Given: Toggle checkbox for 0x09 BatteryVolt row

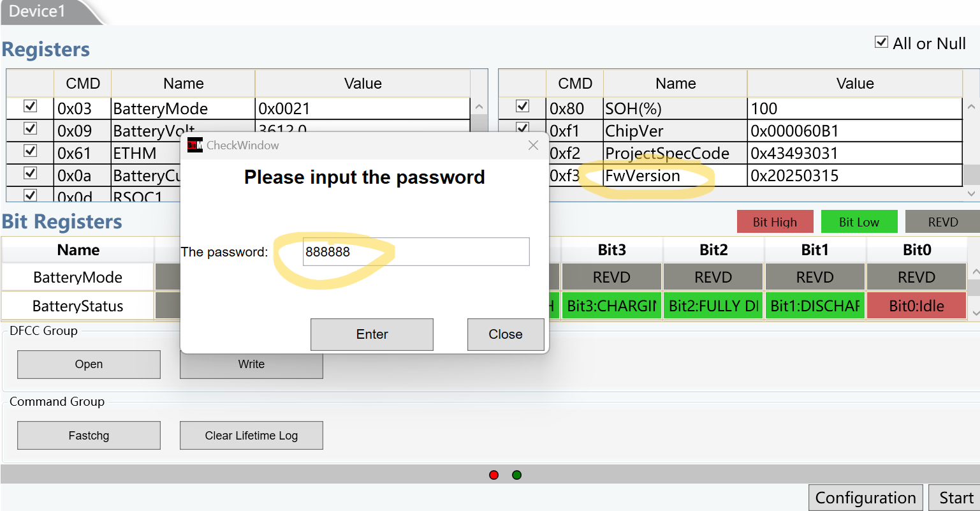Looking at the screenshot, I should coord(30,129).
